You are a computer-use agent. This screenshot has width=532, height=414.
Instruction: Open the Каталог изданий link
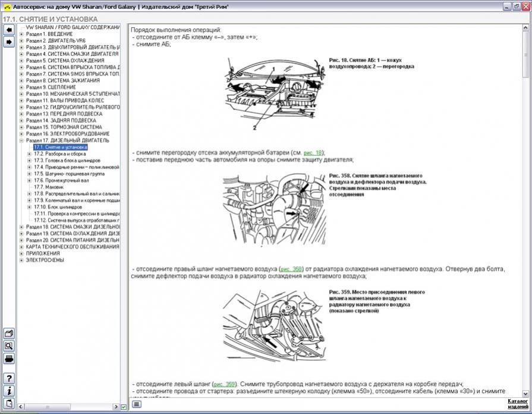point(518,404)
